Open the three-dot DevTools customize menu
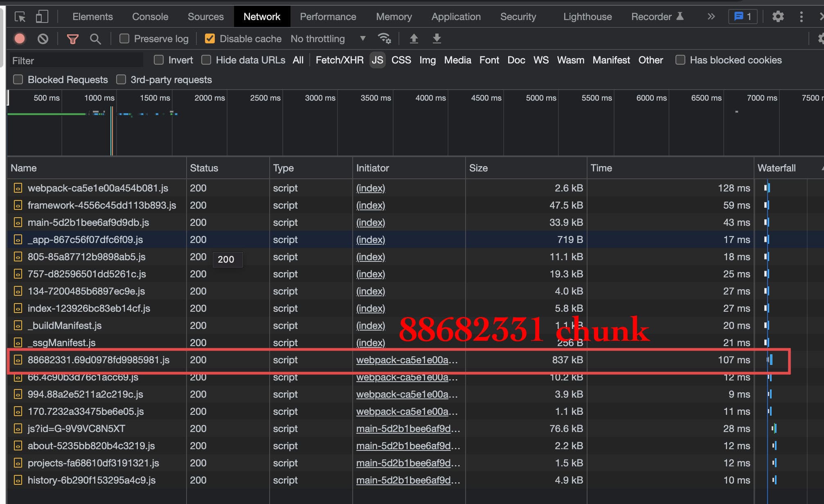This screenshot has width=824, height=504. coord(801,17)
